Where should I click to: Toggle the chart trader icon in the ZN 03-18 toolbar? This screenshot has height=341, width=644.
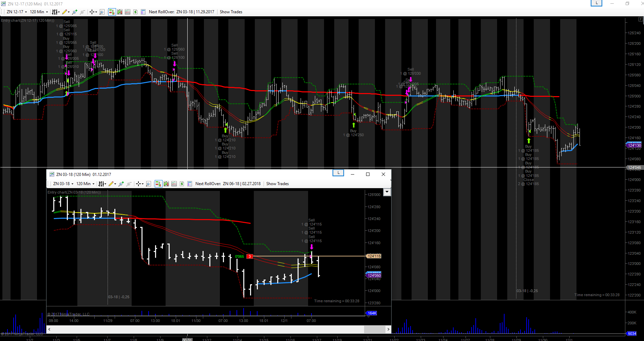click(158, 184)
